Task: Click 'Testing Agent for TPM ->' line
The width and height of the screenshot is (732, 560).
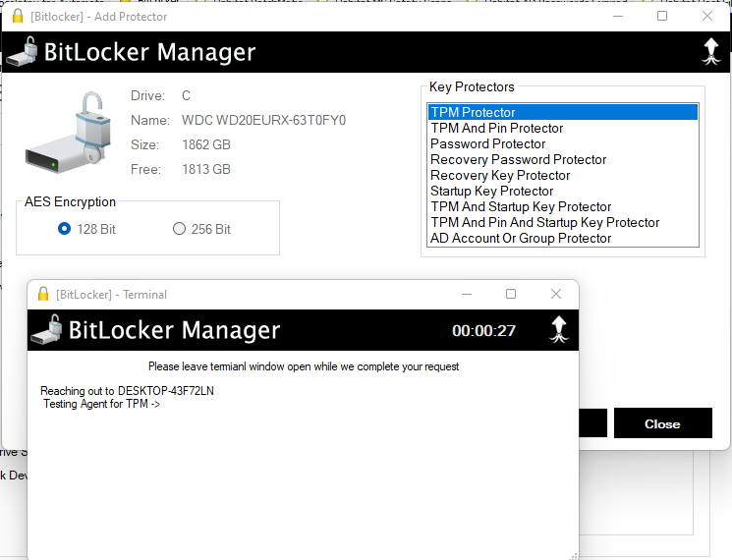Action: 101,404
